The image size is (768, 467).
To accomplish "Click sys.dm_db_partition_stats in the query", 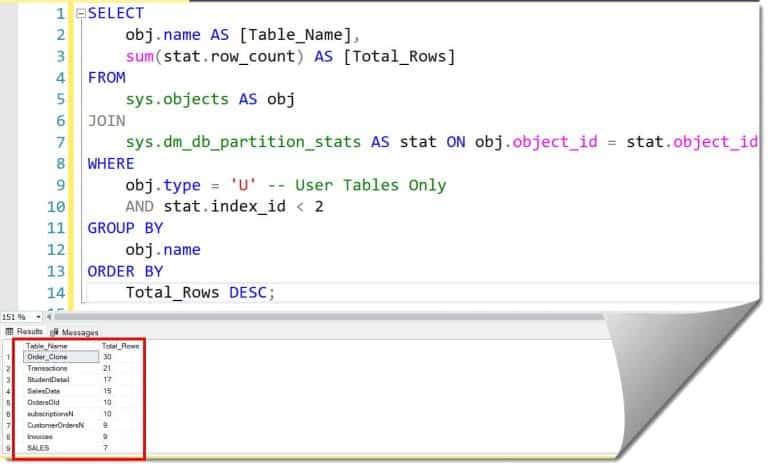I will click(x=243, y=142).
